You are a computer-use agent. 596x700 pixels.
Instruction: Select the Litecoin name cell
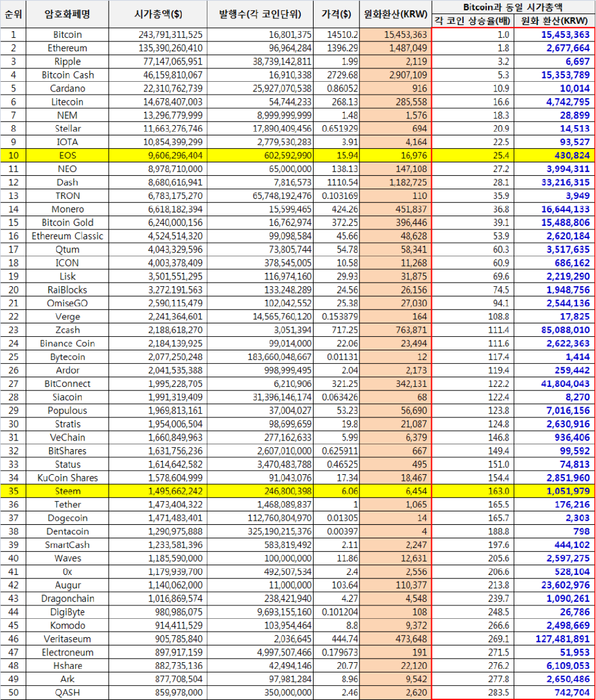coord(67,102)
